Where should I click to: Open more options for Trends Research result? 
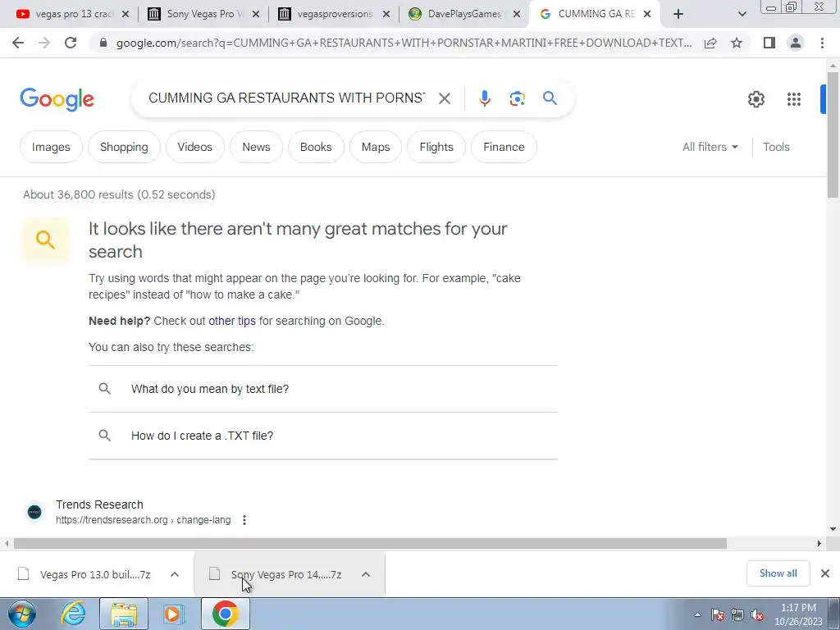pyautogui.click(x=244, y=520)
